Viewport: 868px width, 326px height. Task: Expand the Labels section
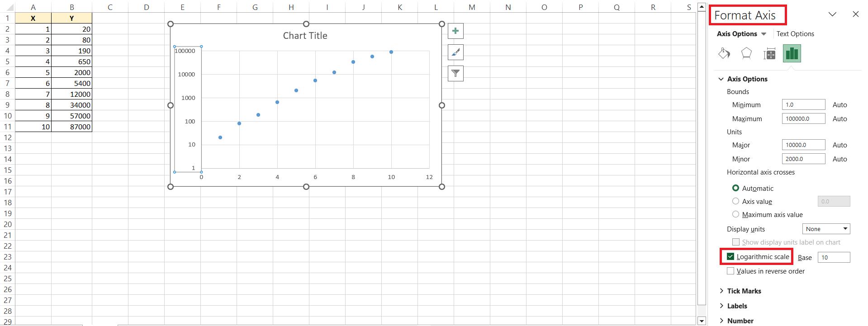[x=721, y=306]
